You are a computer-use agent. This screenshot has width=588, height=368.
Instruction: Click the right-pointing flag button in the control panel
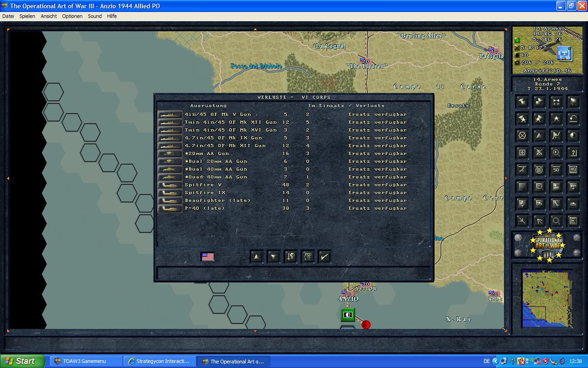(539, 102)
